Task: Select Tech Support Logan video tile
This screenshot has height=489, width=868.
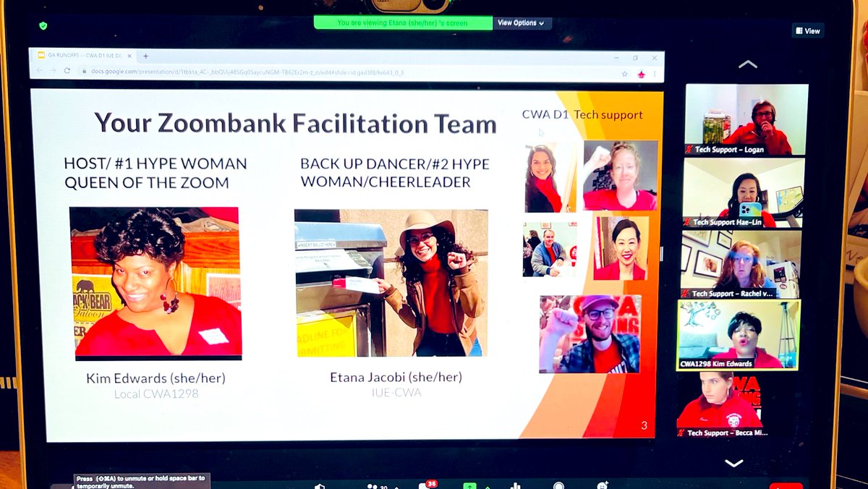Action: (x=746, y=120)
